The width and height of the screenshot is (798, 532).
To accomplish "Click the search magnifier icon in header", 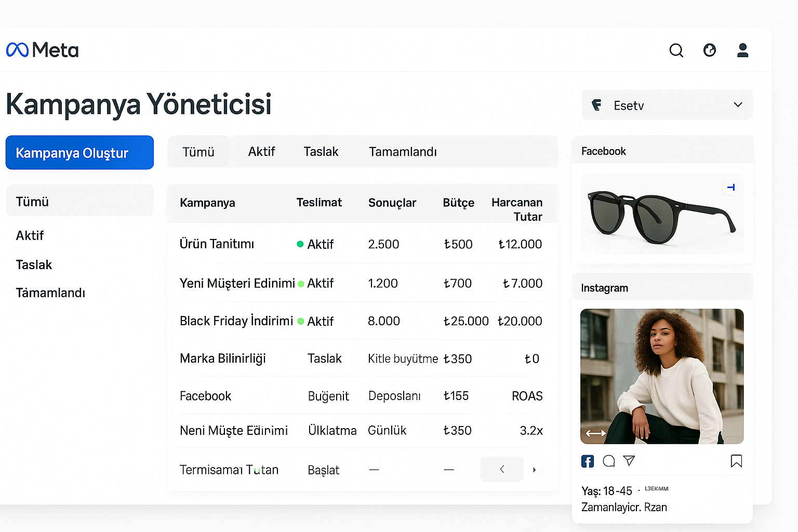I will pyautogui.click(x=676, y=50).
